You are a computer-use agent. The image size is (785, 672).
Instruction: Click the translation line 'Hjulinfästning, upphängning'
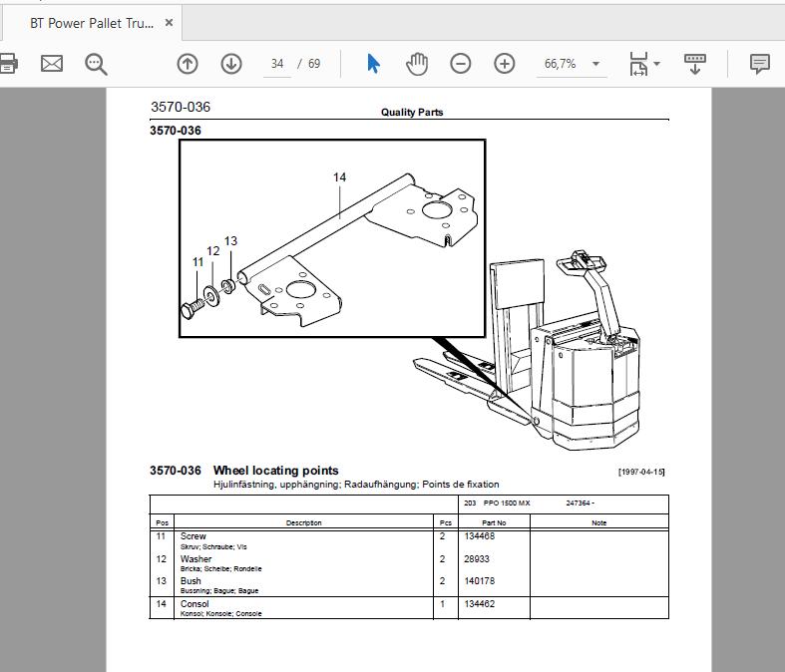pyautogui.click(x=277, y=485)
